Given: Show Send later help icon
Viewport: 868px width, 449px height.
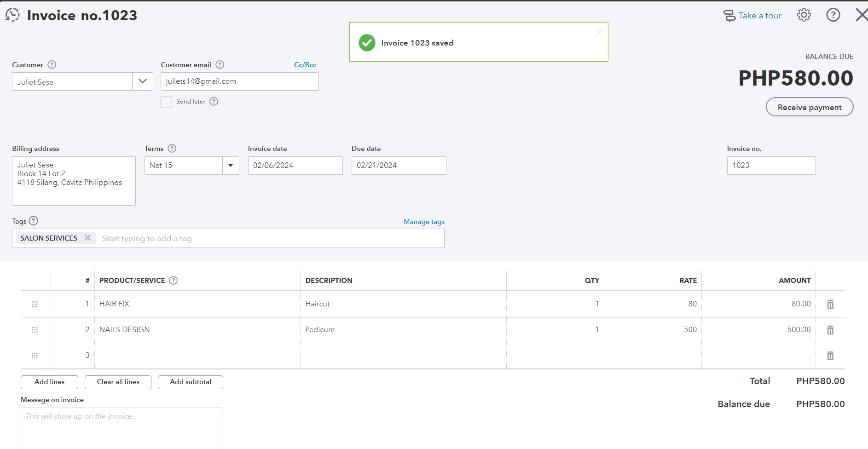Looking at the screenshot, I should 214,102.
